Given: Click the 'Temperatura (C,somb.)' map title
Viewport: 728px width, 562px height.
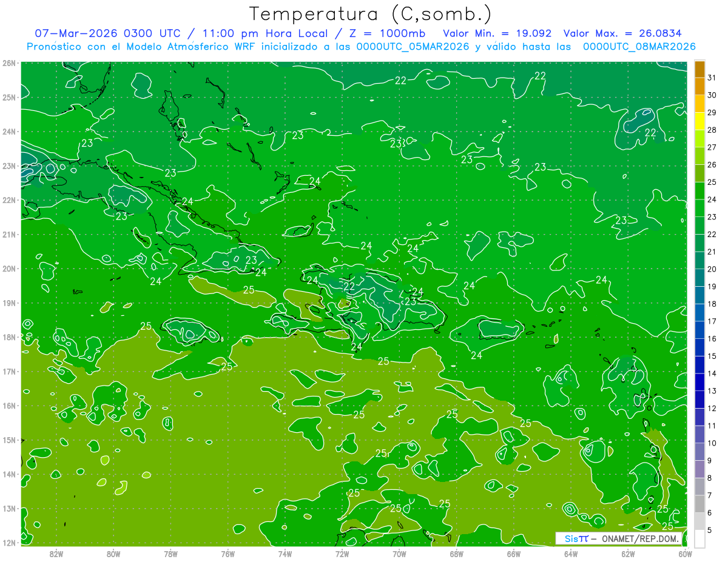Looking at the screenshot, I should click(371, 14).
